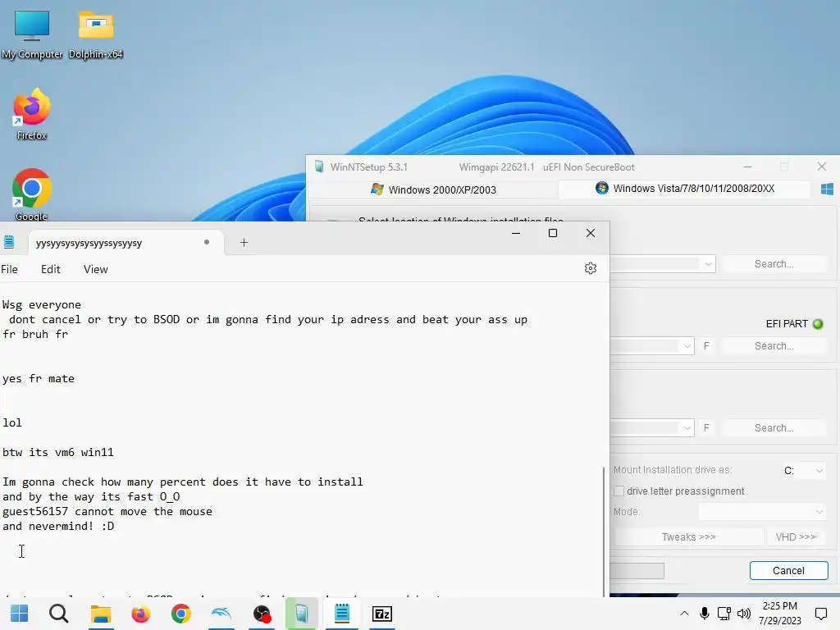Show hidden system tray icons

[684, 614]
